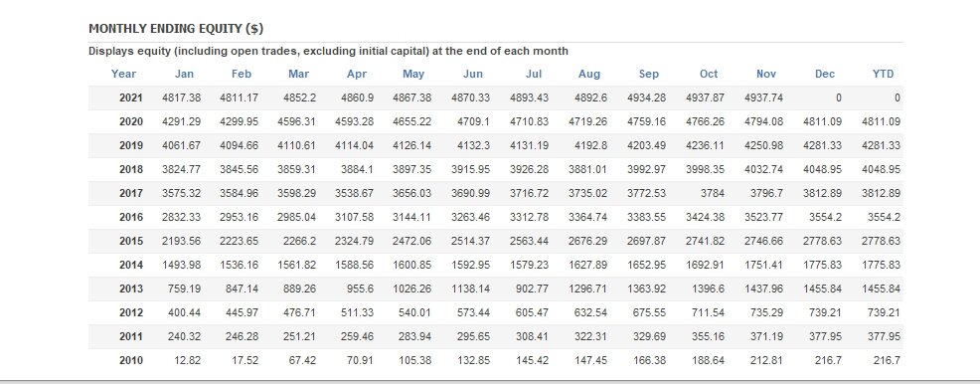Screen dimensions: 980x384
Task: Click the 2021 Nov value 4937.74
Action: (763, 97)
